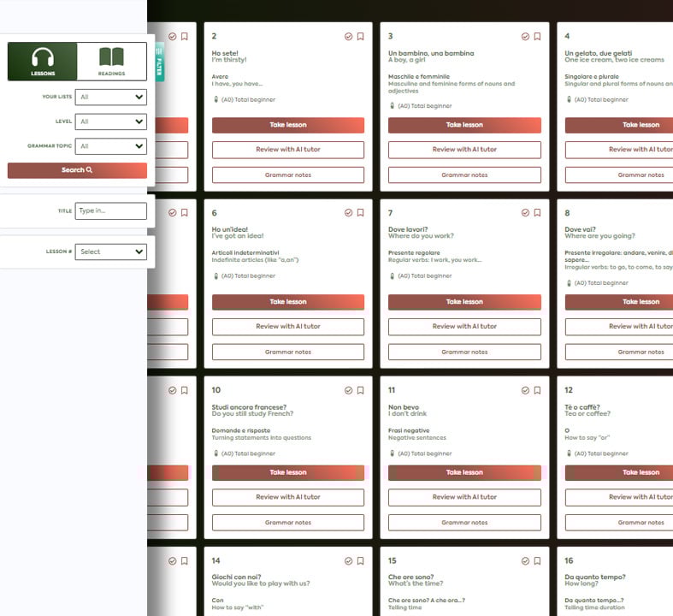
Task: Expand the Level dropdown
Action: tap(110, 122)
